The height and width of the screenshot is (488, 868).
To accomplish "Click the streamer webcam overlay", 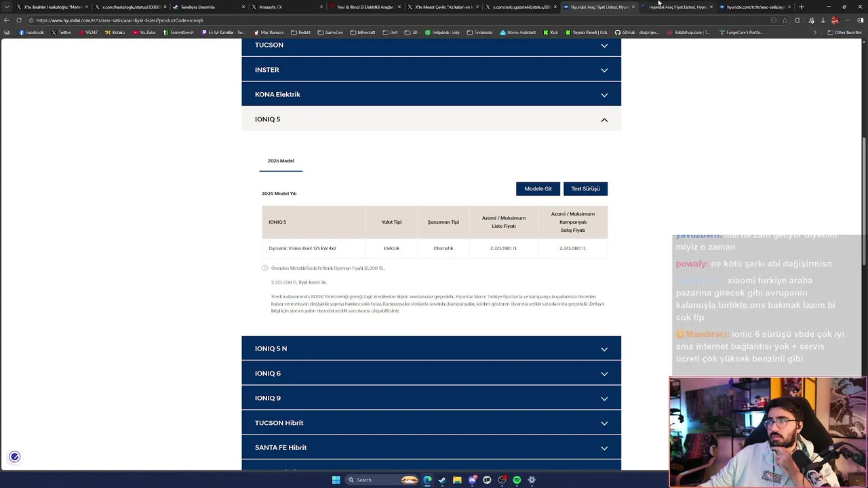I will pos(768,432).
